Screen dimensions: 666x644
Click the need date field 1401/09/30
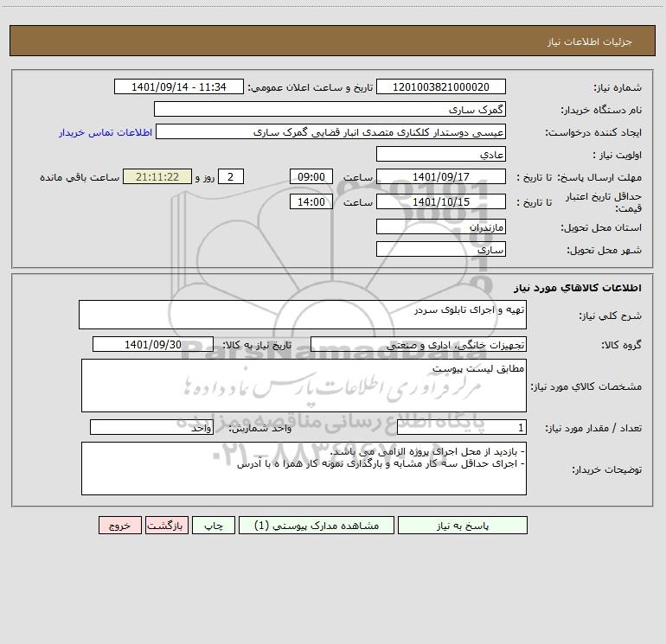click(153, 345)
